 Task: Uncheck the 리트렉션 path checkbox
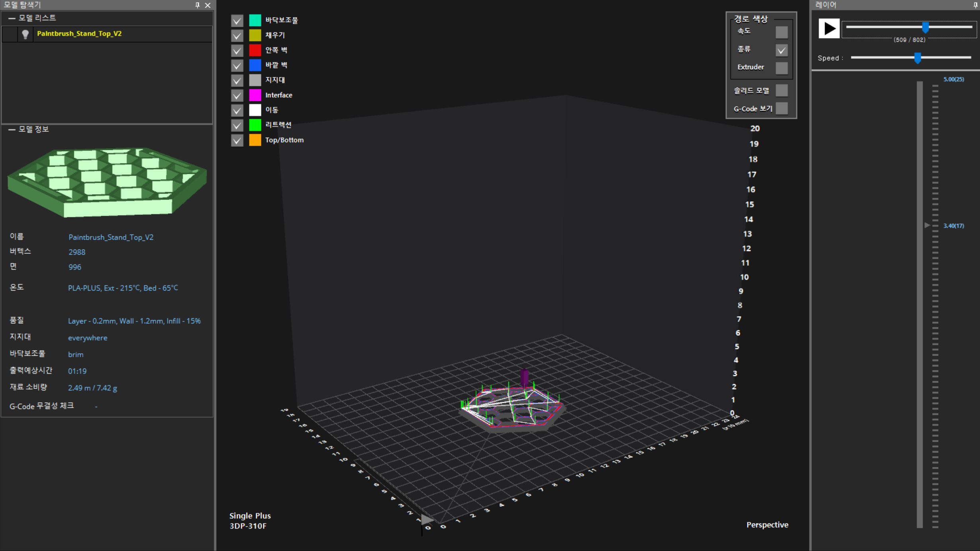pyautogui.click(x=237, y=125)
